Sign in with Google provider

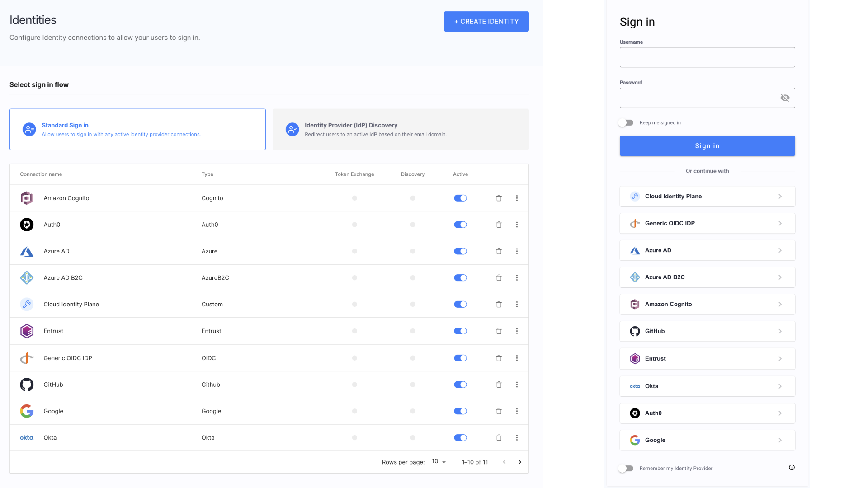click(707, 440)
